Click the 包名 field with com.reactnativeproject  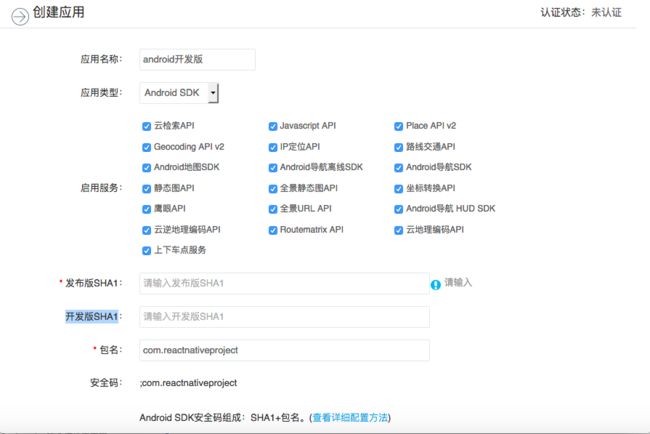tap(284, 350)
